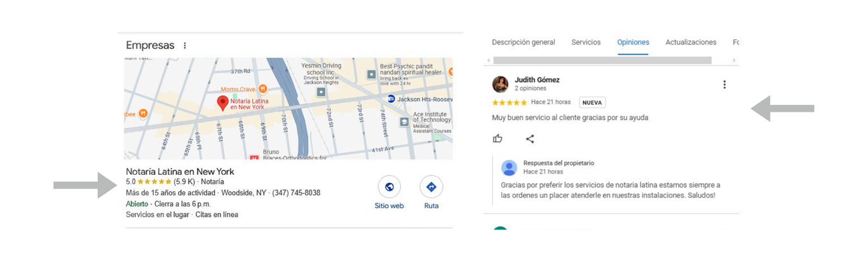Click the phone number (347) 745-8038
868x267 pixels.
(x=296, y=193)
